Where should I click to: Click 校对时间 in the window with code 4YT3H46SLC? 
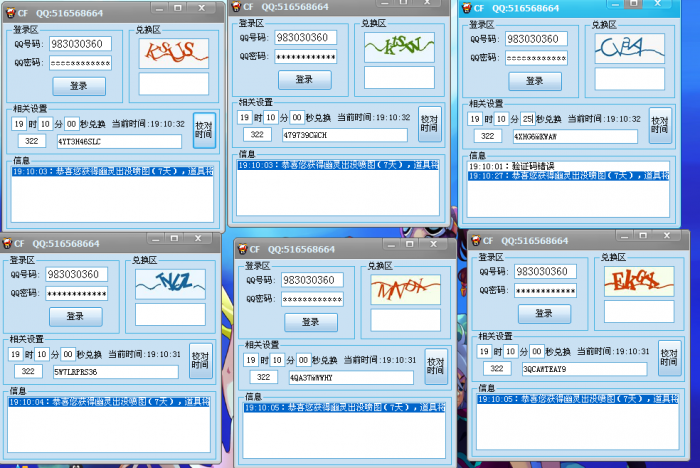(204, 130)
